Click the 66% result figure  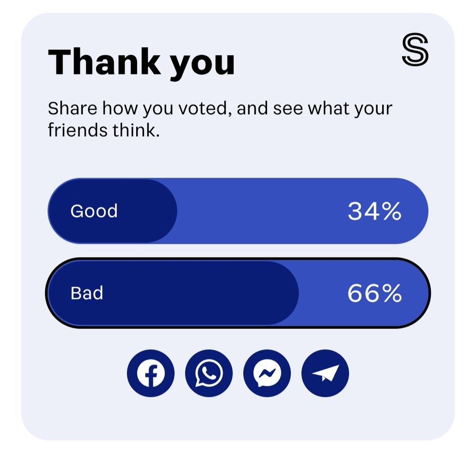coord(374,293)
